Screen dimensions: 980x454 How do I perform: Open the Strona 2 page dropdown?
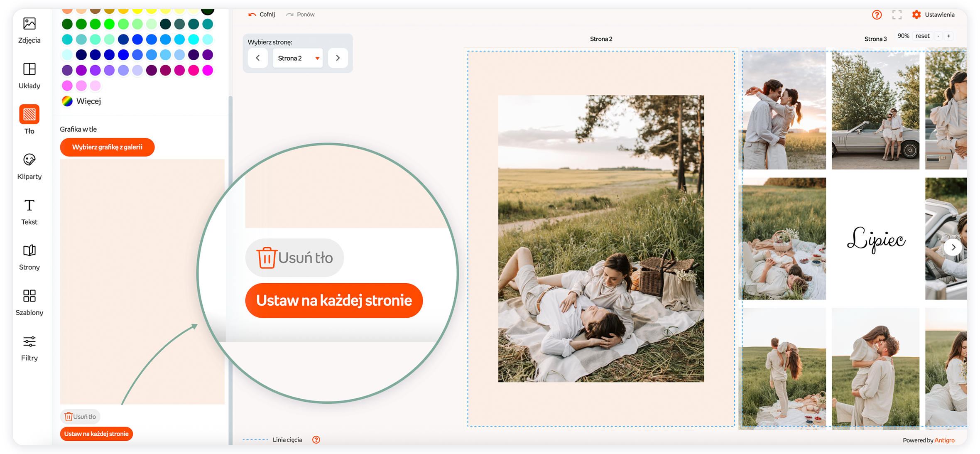click(298, 58)
